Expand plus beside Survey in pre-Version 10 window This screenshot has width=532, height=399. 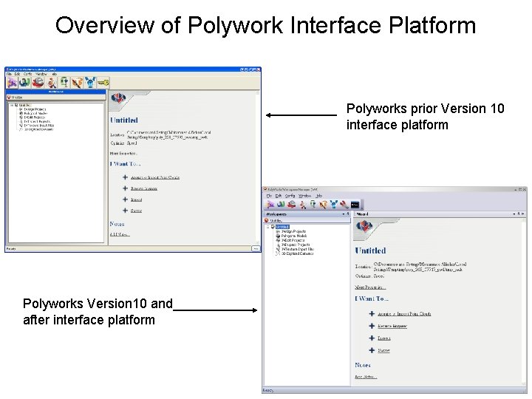click(x=125, y=211)
